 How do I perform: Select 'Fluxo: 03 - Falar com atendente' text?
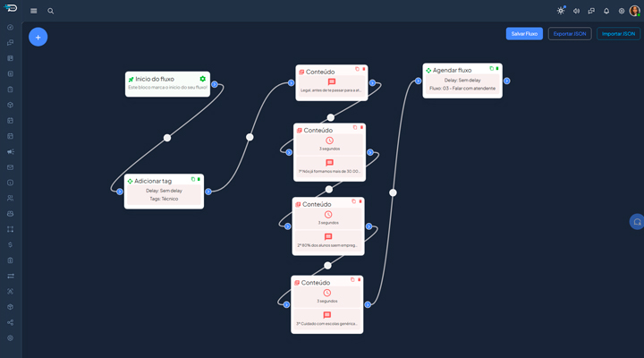coord(462,89)
